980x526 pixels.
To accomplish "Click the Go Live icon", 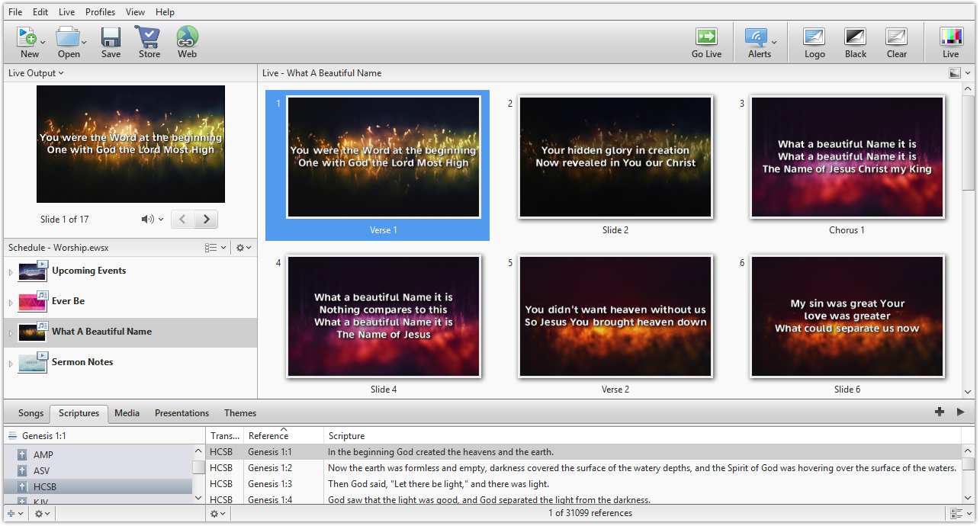I will click(x=706, y=37).
